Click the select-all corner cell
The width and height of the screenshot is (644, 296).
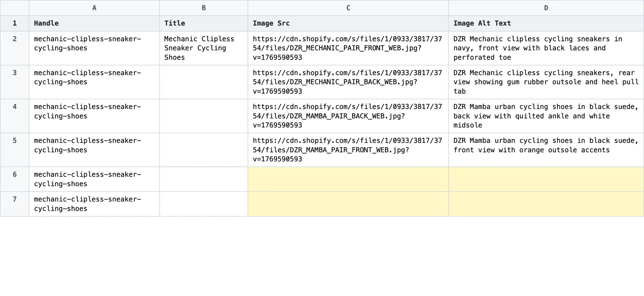14,8
